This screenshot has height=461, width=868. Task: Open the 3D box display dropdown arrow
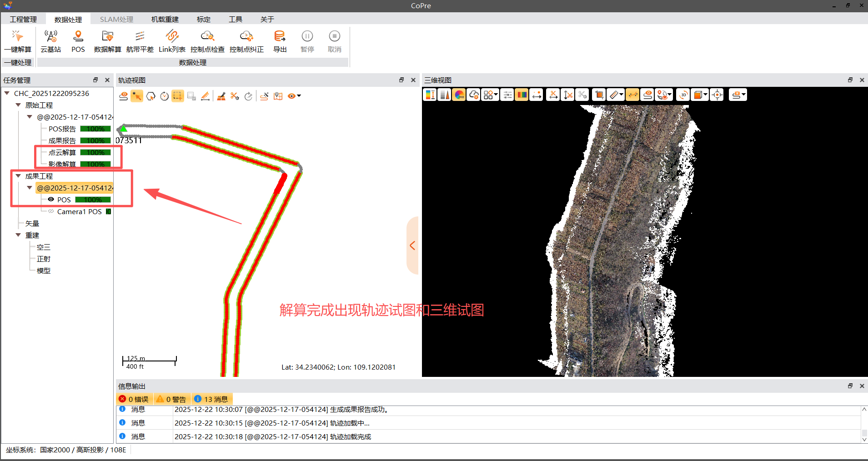click(704, 95)
